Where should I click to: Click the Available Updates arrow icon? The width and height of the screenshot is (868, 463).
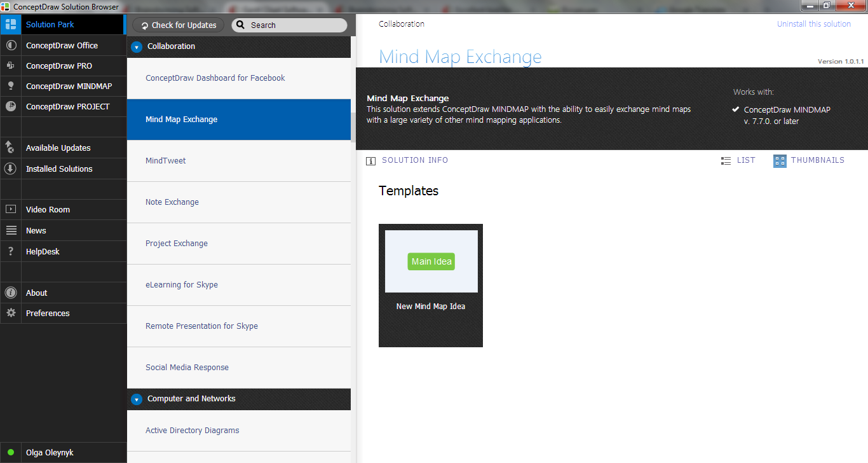tap(10, 148)
